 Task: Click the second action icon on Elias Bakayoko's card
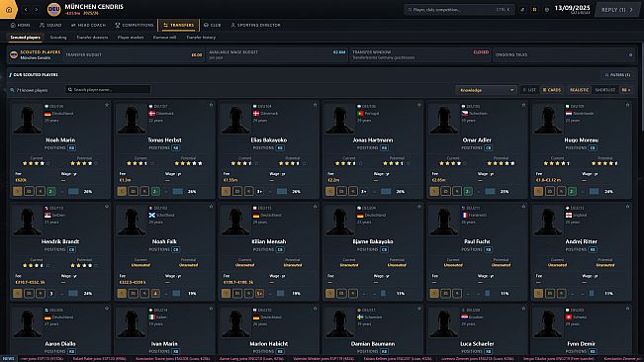pyautogui.click(x=237, y=191)
